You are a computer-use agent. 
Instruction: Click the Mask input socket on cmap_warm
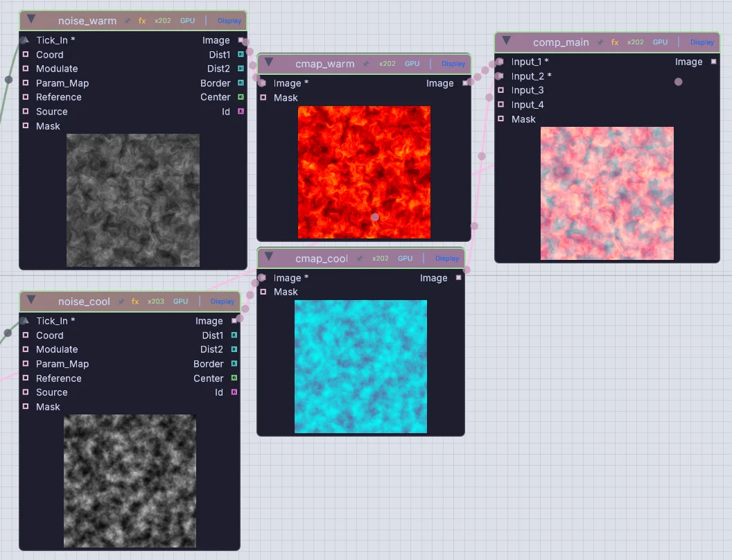coord(263,98)
